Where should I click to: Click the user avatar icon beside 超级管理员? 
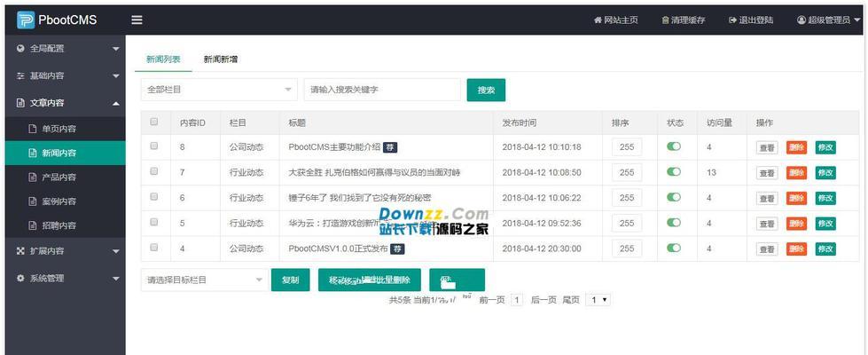click(x=802, y=20)
